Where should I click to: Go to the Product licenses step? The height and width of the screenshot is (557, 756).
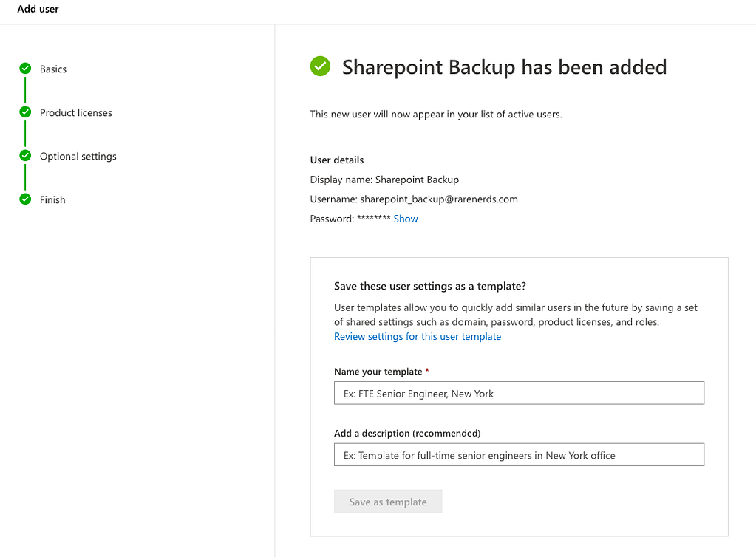click(x=75, y=113)
